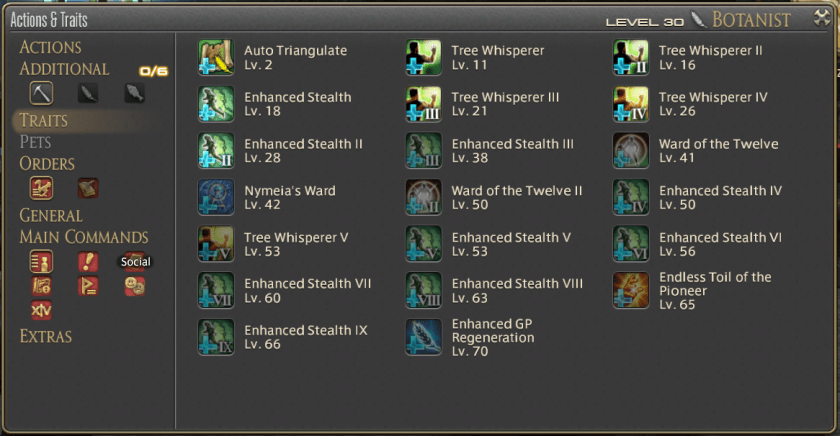Viewport: 840px width, 436px height.
Task: Close the Actions & Traits window
Action: [x=821, y=18]
